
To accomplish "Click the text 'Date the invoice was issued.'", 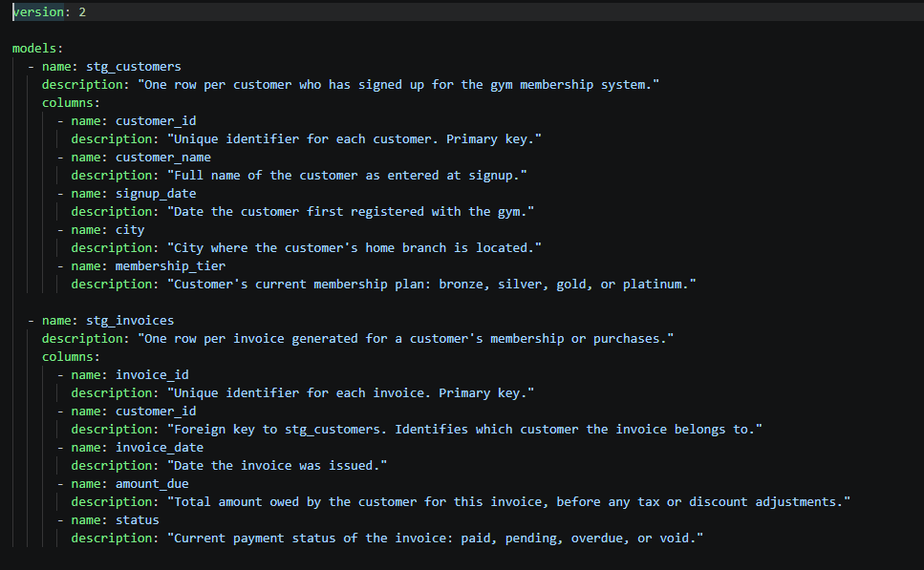I will tap(277, 466).
